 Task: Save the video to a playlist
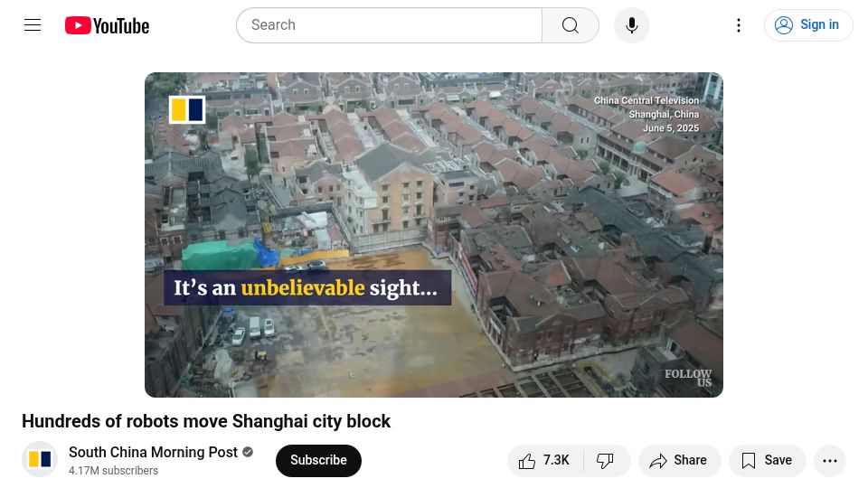tap(768, 460)
